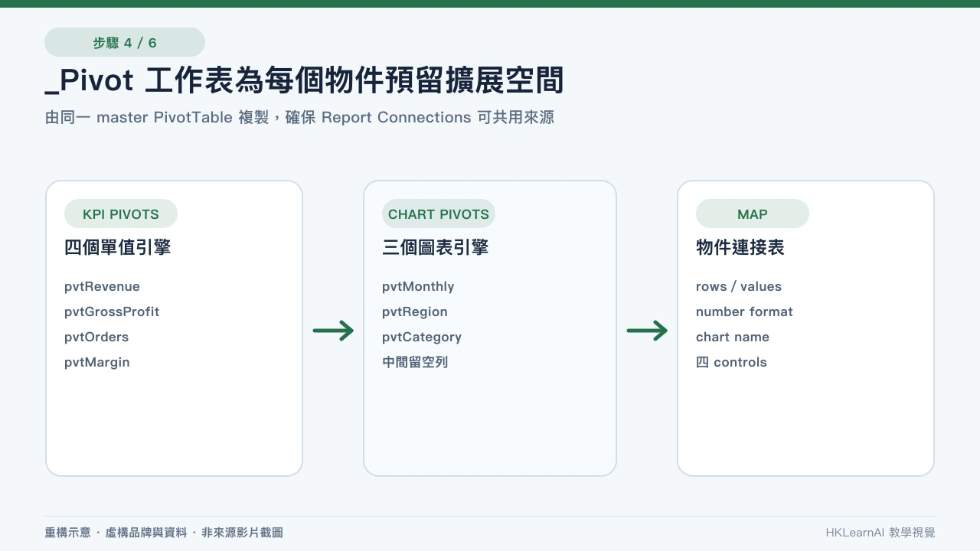Click the 步驟 4 / 6 step badge
The height and width of the screenshot is (551, 980).
(x=125, y=43)
